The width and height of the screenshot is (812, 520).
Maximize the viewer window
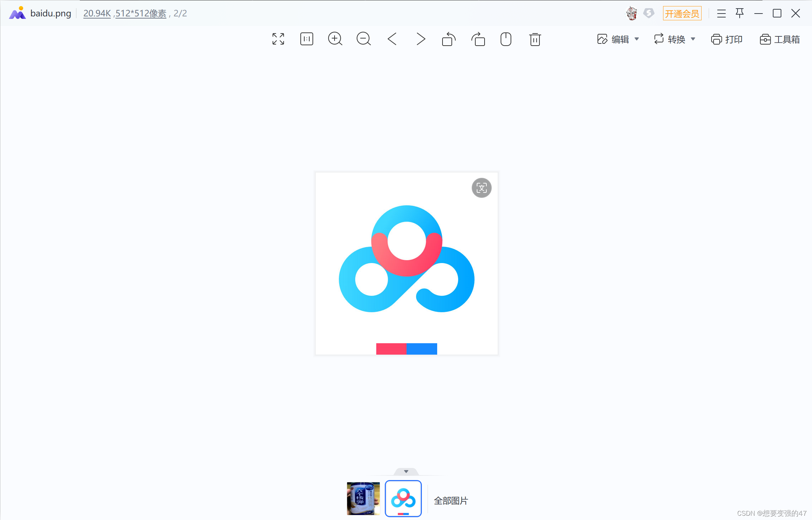(777, 14)
